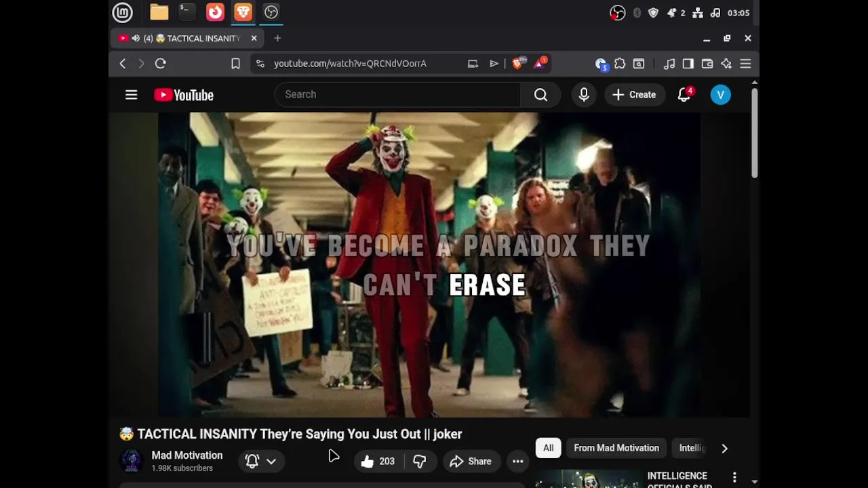The width and height of the screenshot is (868, 488).
Task: View site settings icon in address bar
Action: (260, 64)
